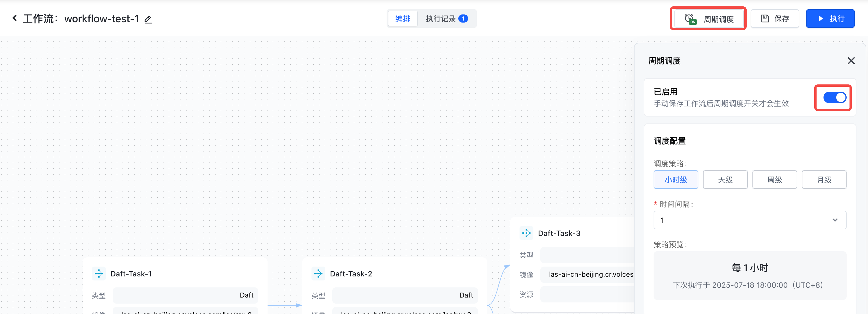Close the 周期调度 side panel

pyautogui.click(x=851, y=61)
